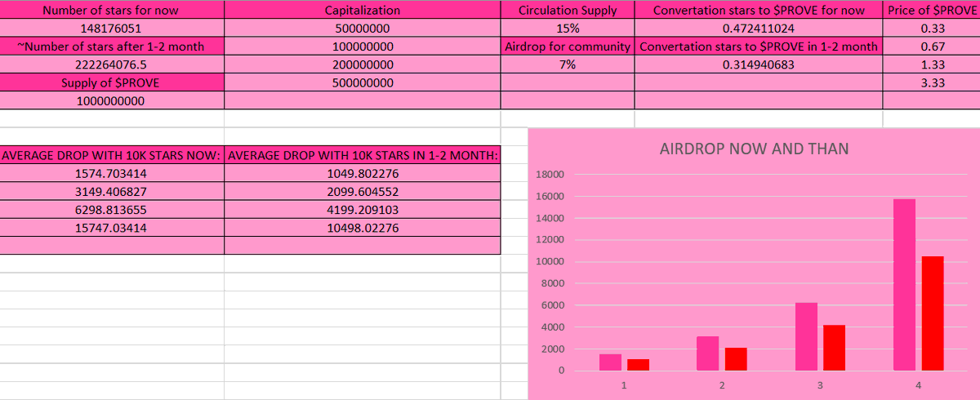Image resolution: width=980 pixels, height=400 pixels.
Task: Click the pink bar in chart category 1
Action: [610, 362]
